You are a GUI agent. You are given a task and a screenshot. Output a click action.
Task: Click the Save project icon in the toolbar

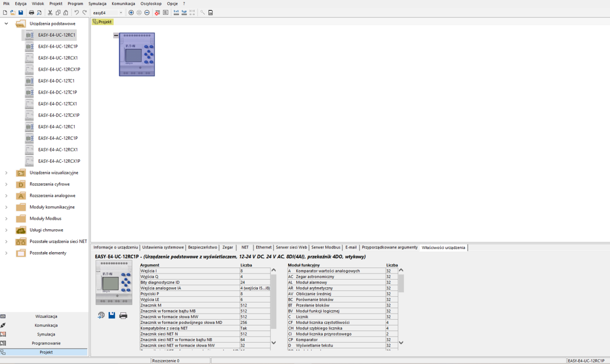tap(21, 13)
